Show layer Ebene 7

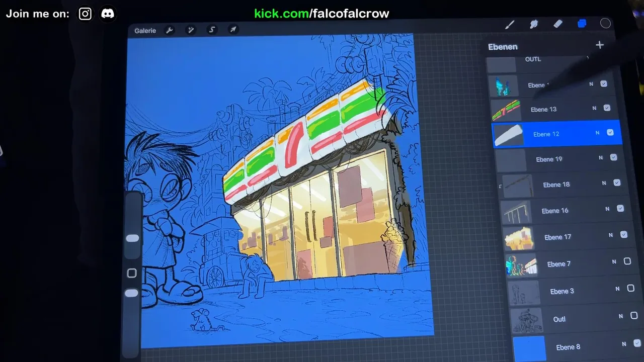[x=627, y=261]
